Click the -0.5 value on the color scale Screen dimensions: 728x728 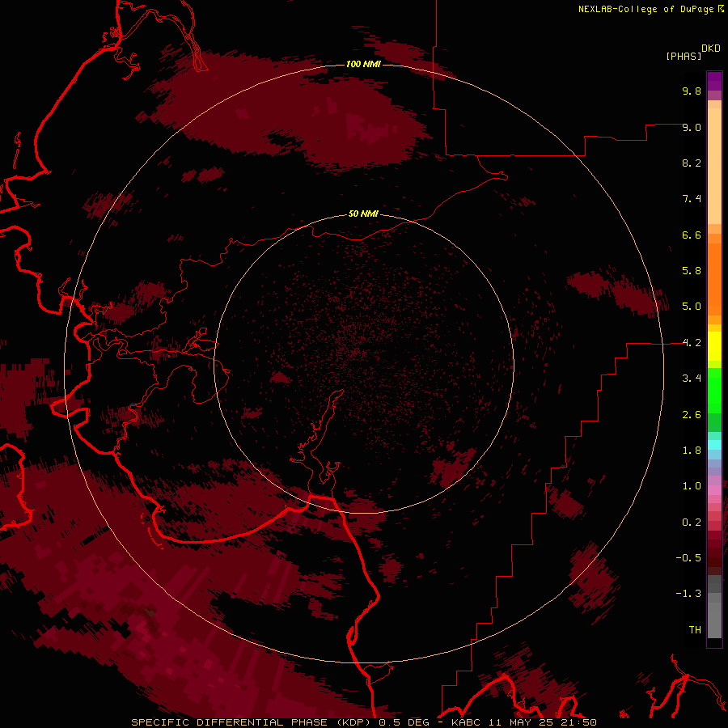pyautogui.click(x=688, y=558)
